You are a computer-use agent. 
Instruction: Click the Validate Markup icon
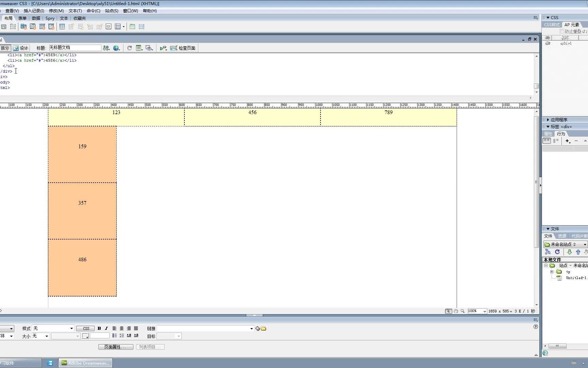(163, 48)
